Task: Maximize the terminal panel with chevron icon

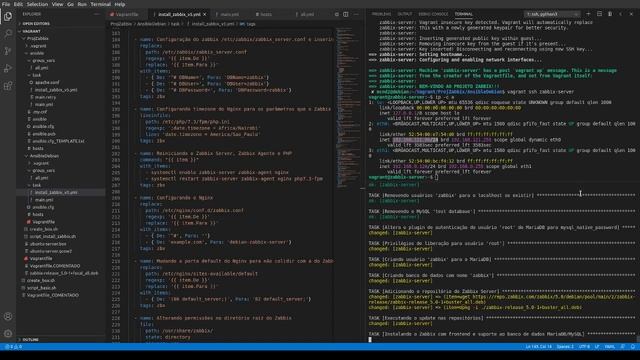Action: [x=621, y=14]
